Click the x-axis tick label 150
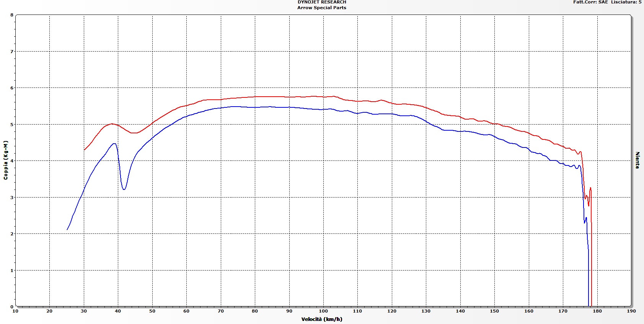The width and height of the screenshot is (644, 324). click(494, 311)
